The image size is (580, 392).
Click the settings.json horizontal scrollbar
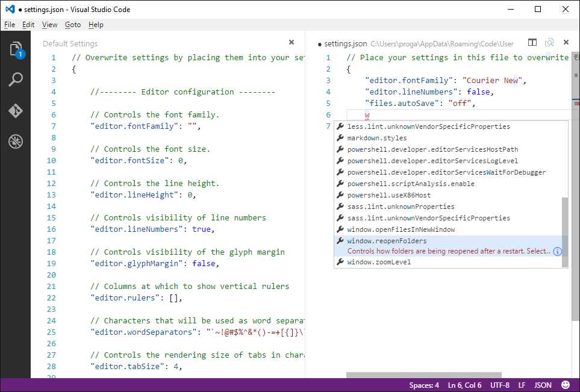pos(424,375)
